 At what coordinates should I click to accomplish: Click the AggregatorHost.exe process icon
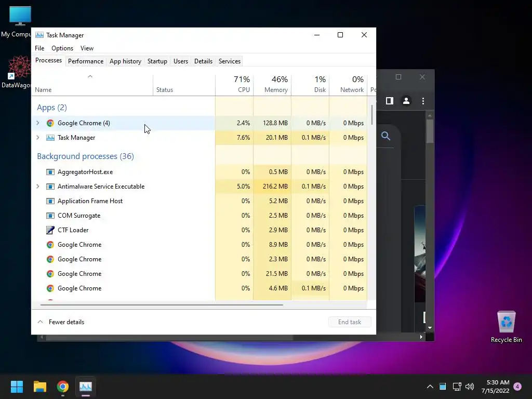pyautogui.click(x=50, y=172)
